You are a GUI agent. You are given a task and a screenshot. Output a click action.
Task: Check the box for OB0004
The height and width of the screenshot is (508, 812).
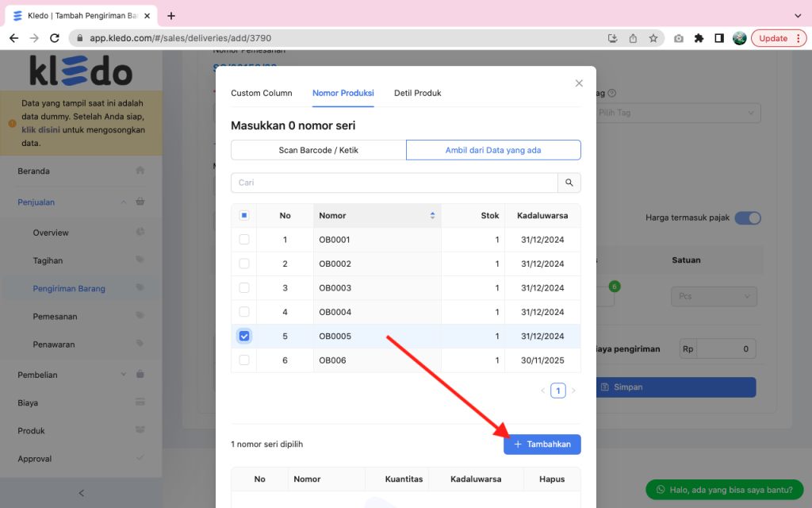(244, 311)
